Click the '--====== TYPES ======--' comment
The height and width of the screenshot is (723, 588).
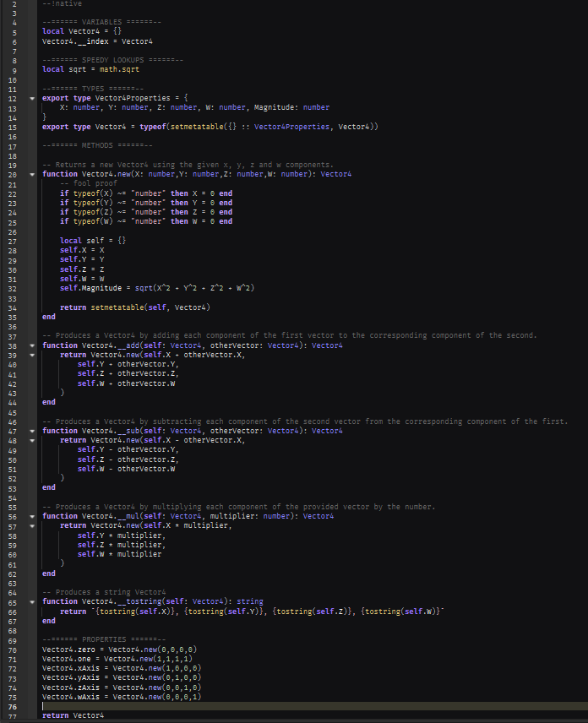click(93, 89)
